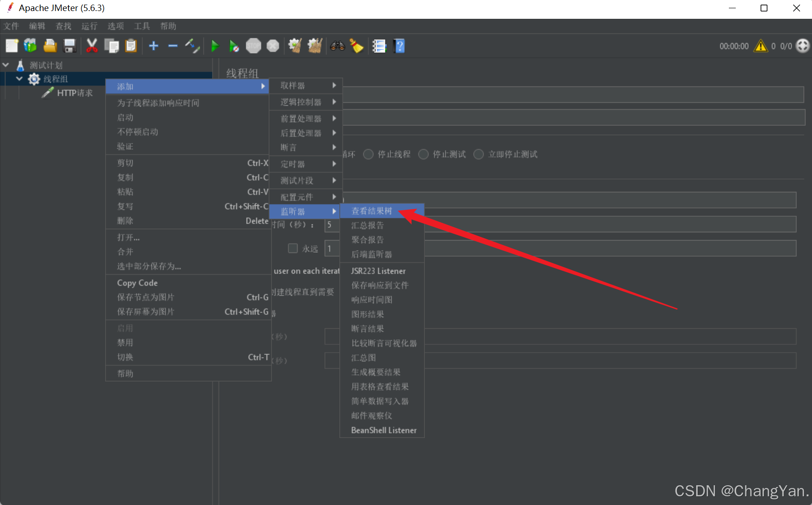812x505 pixels.
Task: Click the Paste clipboard icon
Action: pos(131,46)
